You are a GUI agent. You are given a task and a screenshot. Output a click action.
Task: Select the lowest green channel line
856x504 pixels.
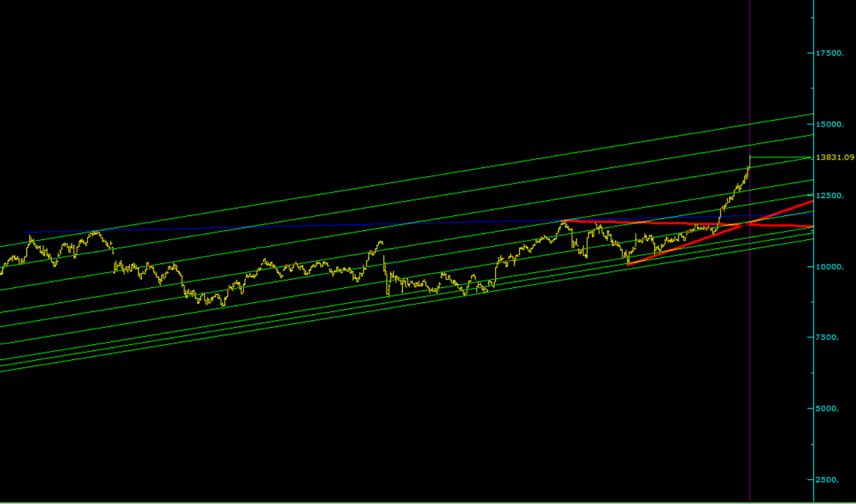407,305
